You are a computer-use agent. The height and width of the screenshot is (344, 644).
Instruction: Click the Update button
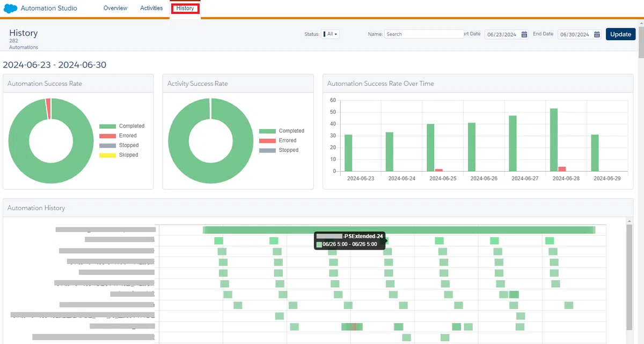(x=621, y=34)
